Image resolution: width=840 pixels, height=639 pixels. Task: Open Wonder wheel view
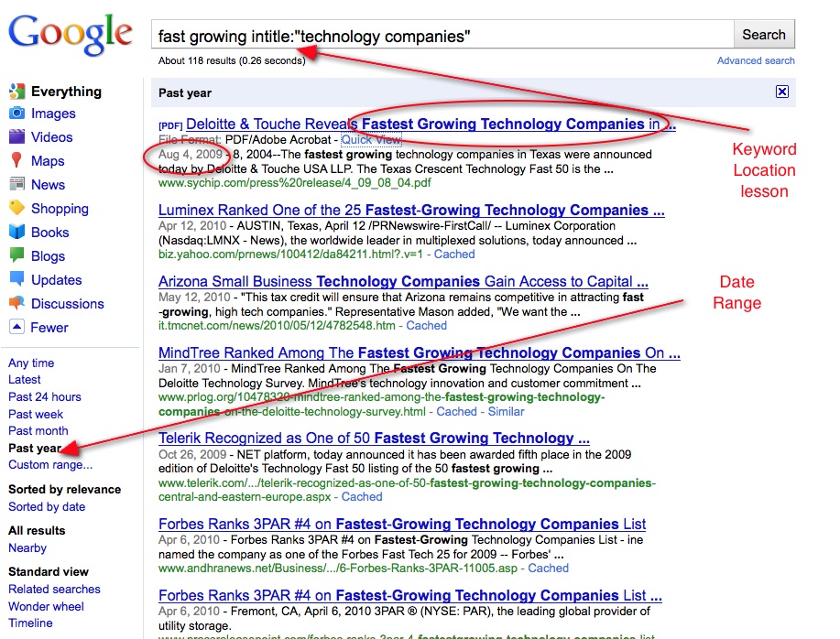pos(46,606)
